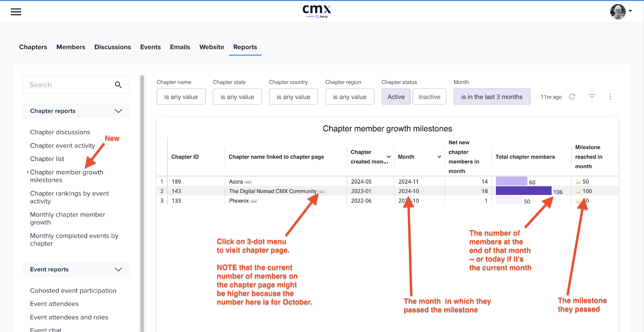
Task: Open the vertical three-dot options menu
Action: pyautogui.click(x=610, y=97)
